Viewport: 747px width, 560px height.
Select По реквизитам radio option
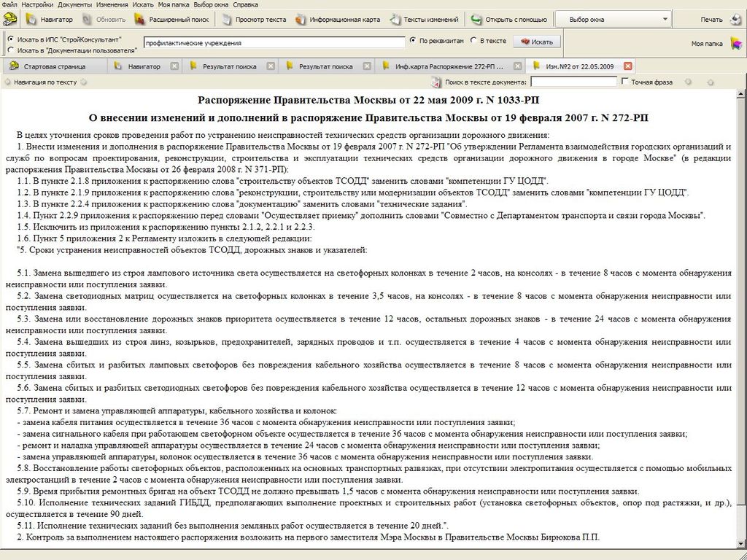413,41
